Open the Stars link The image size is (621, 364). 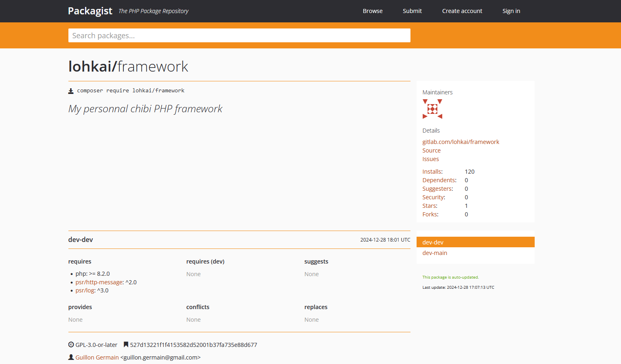click(x=430, y=206)
